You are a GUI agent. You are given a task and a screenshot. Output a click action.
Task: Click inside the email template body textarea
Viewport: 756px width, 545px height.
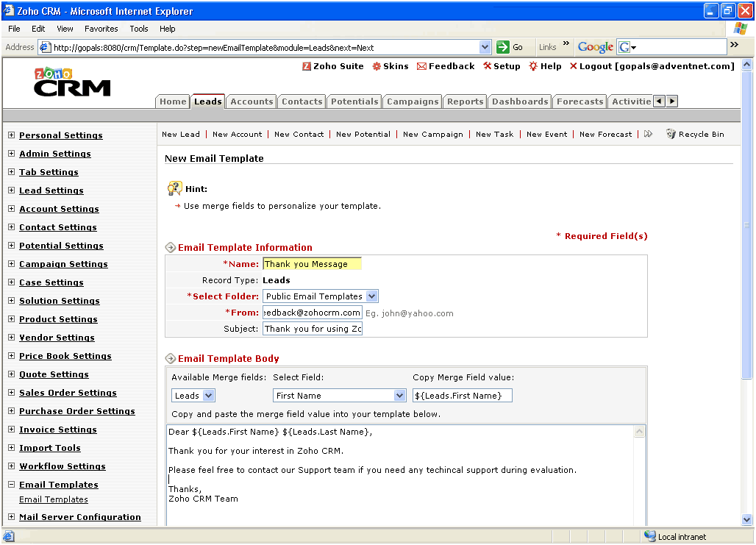(400, 475)
